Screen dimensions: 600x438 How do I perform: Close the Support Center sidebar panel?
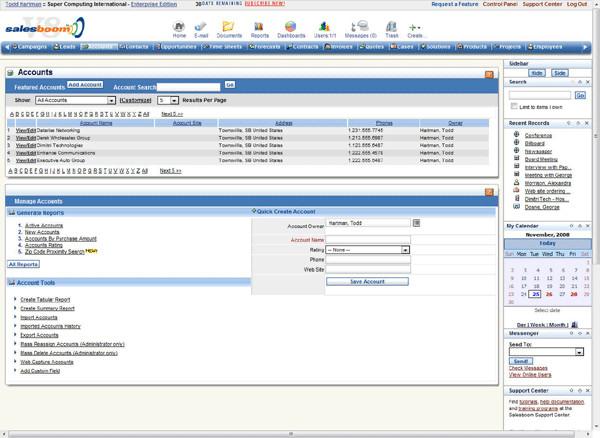point(588,391)
